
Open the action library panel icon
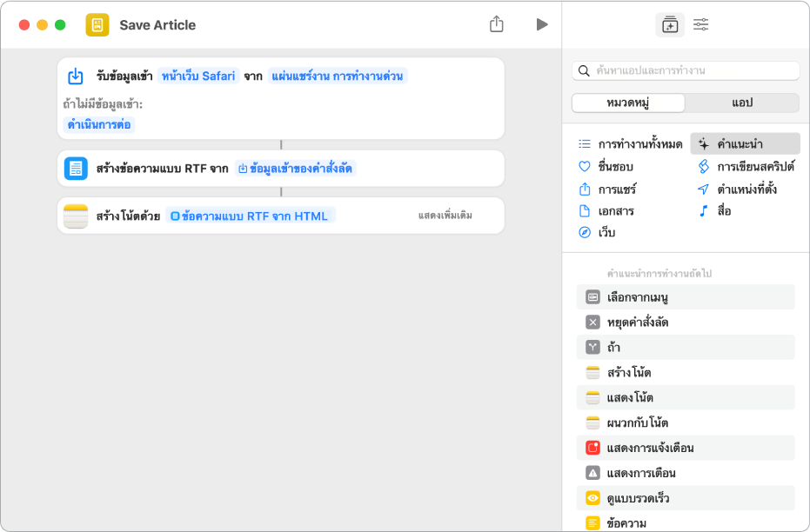click(x=669, y=24)
